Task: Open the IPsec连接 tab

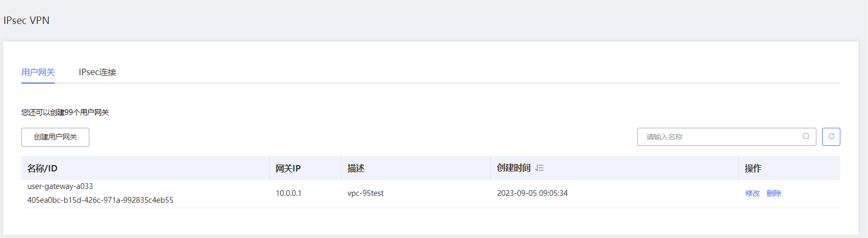Action: pos(97,72)
